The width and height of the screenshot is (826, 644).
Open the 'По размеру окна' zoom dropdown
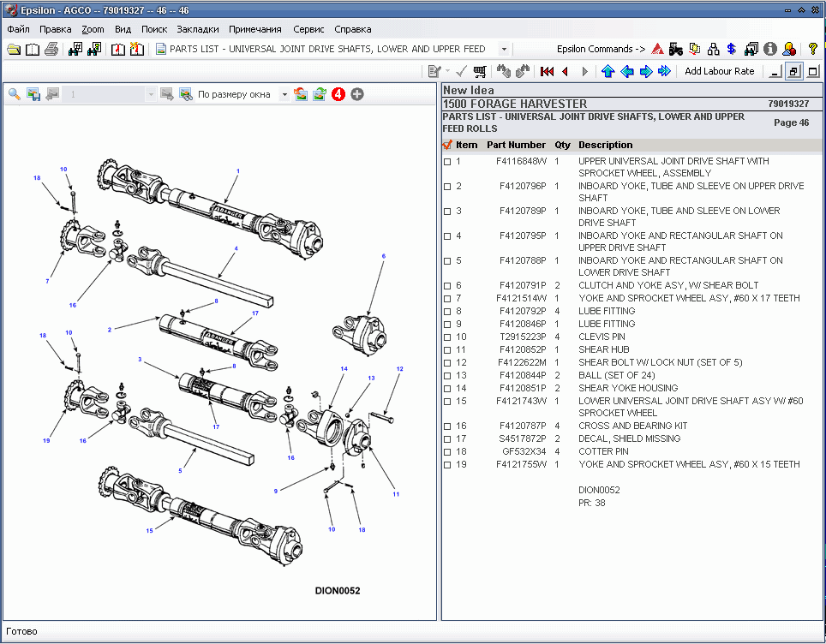(285, 94)
